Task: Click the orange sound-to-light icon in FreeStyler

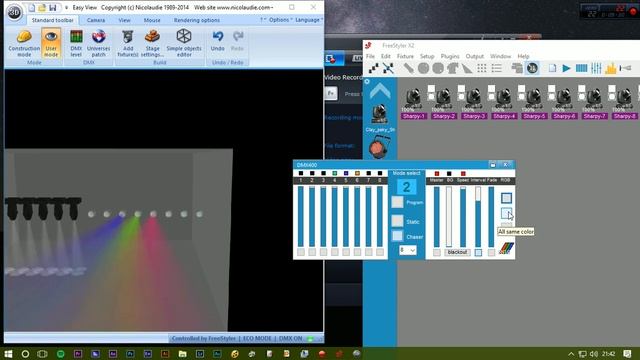Action: click(x=611, y=68)
